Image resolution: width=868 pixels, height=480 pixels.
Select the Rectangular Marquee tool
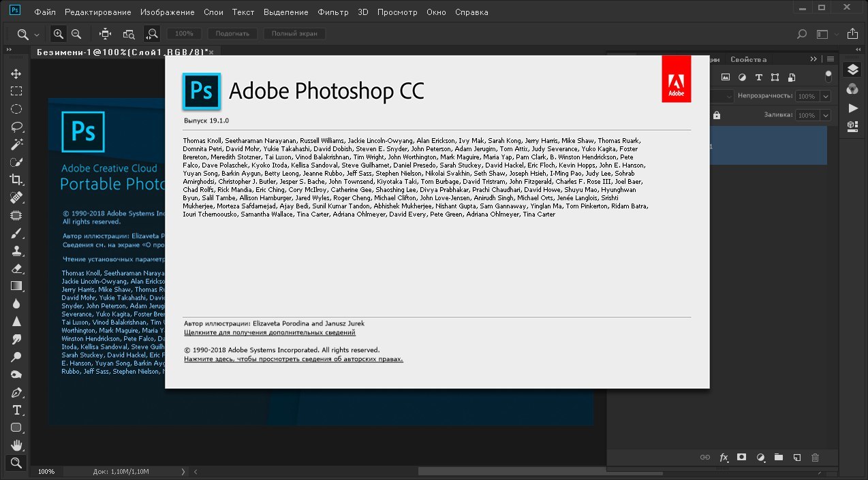(x=16, y=91)
